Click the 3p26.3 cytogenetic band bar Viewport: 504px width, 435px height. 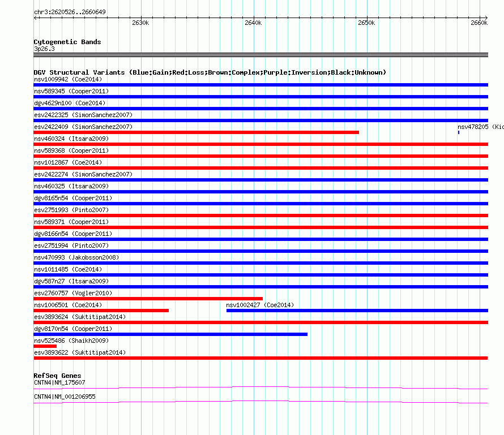[x=260, y=55]
